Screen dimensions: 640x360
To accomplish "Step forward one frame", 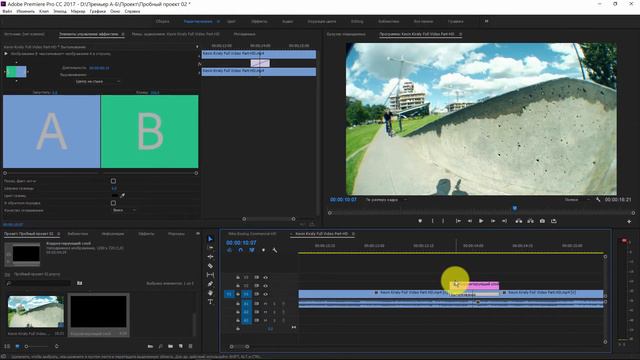I will coord(493,221).
